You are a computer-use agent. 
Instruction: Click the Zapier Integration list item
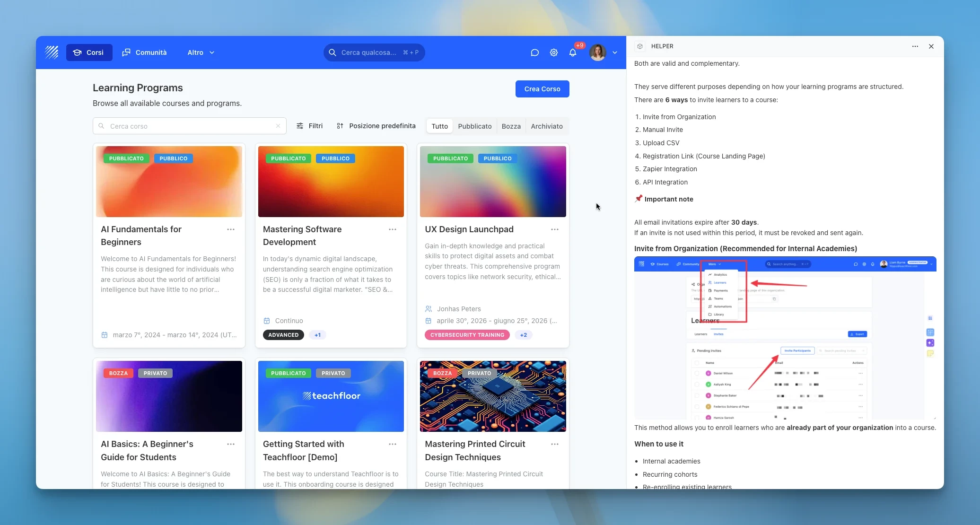(x=670, y=169)
